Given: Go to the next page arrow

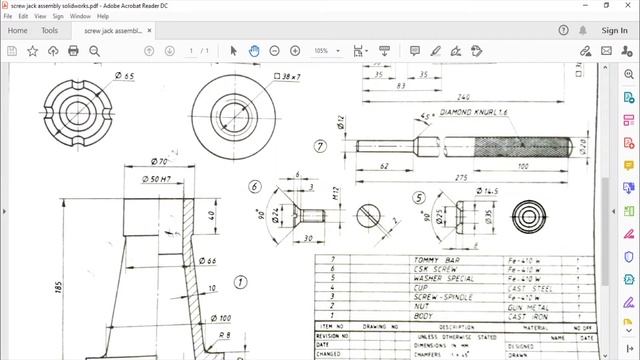Looking at the screenshot, I should click(170, 51).
